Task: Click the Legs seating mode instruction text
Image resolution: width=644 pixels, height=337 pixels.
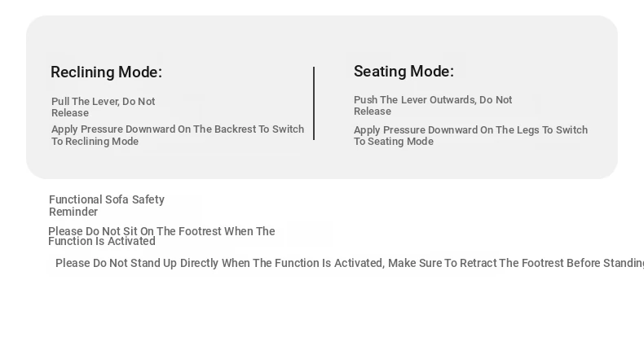Action: 470,135
